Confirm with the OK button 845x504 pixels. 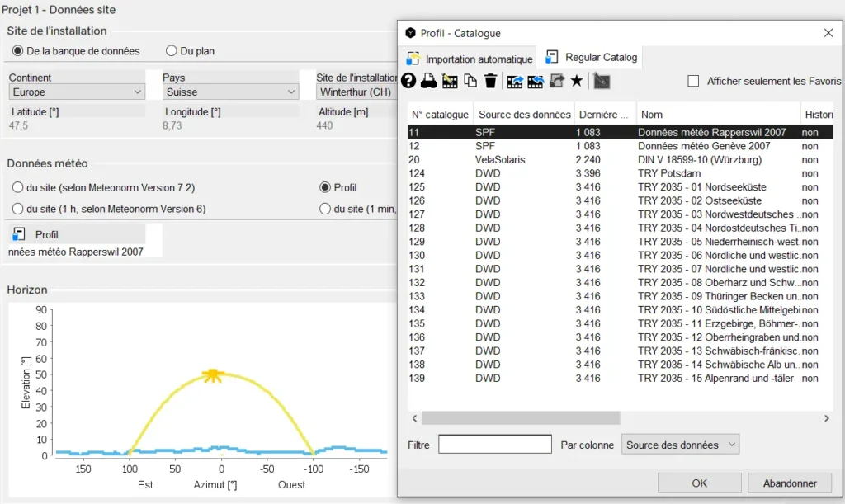click(x=699, y=483)
